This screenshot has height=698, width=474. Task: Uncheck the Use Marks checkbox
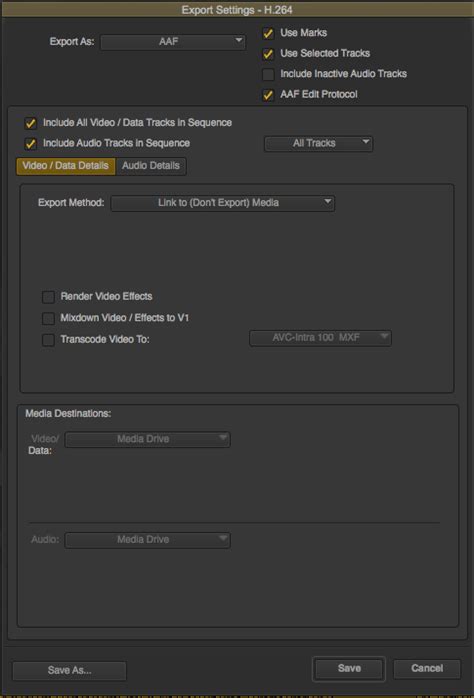(x=268, y=33)
